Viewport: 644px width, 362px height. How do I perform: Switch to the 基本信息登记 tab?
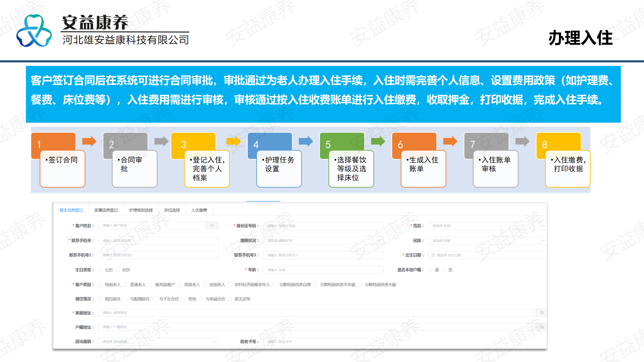coord(71,210)
